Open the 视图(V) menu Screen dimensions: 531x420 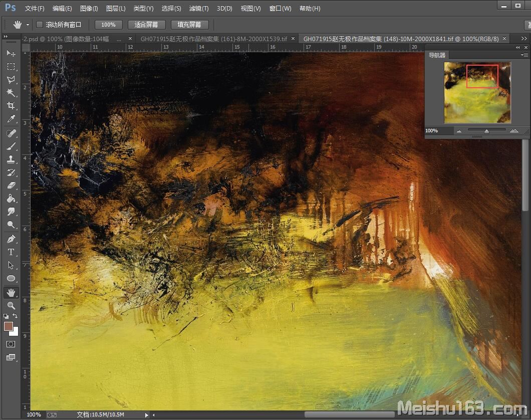coord(251,9)
